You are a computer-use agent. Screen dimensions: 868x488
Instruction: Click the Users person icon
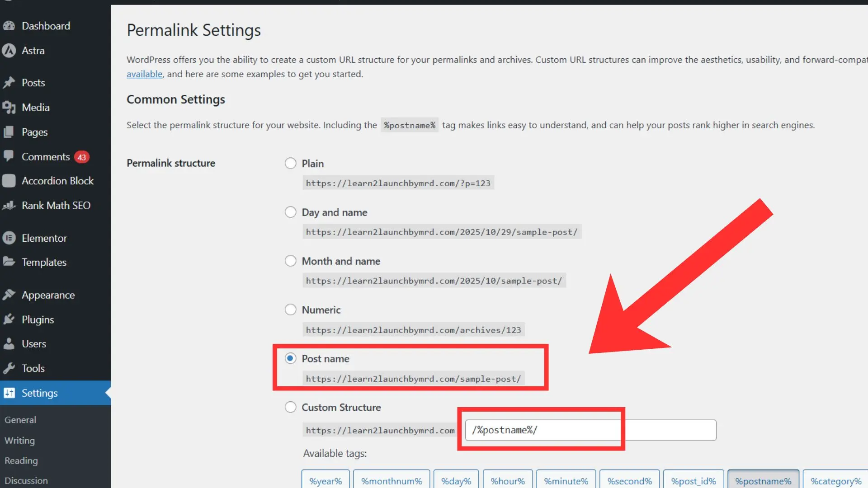[x=9, y=343]
